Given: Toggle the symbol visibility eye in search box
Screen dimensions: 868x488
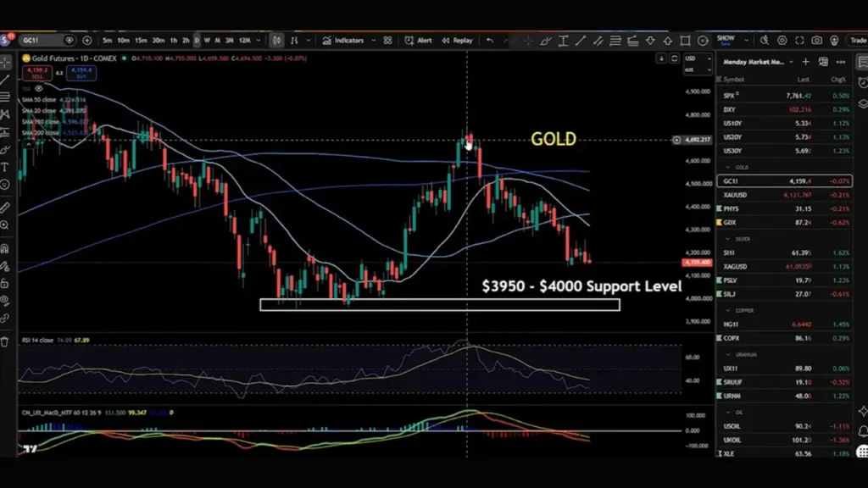Looking at the screenshot, I should (x=70, y=41).
